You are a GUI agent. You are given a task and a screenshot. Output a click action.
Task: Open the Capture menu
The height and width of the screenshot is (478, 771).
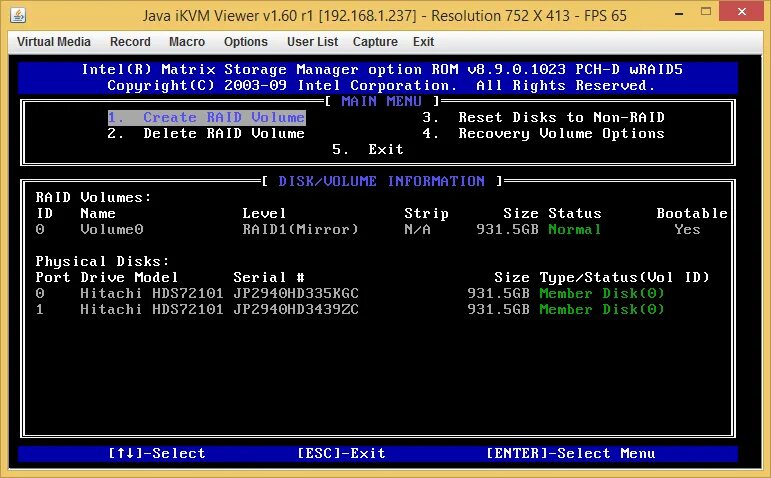[375, 42]
